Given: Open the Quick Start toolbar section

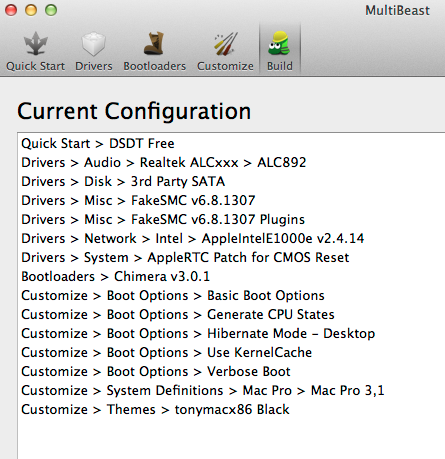Looking at the screenshot, I should [36, 52].
